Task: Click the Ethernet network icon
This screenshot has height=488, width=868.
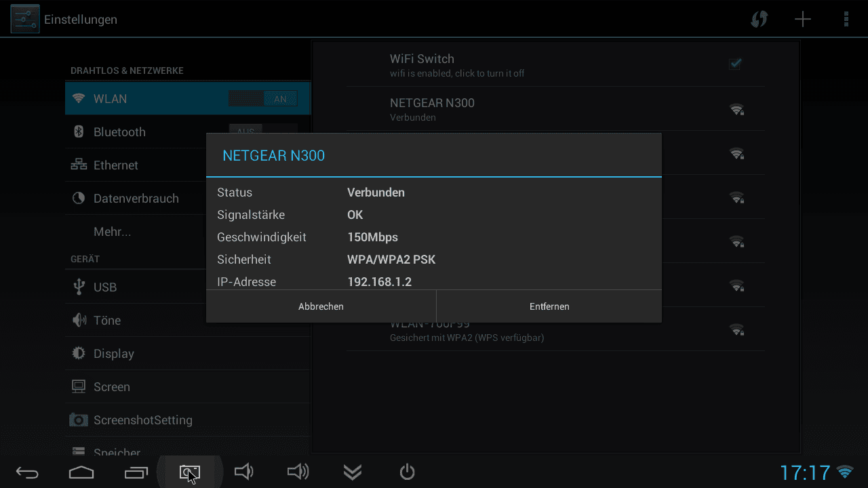Action: 79,165
